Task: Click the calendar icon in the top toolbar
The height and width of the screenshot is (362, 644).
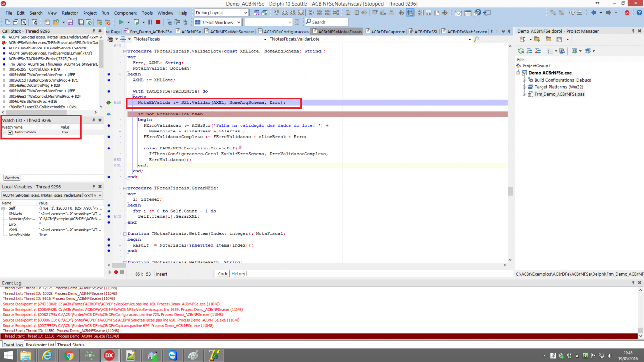Action: click(x=468, y=13)
